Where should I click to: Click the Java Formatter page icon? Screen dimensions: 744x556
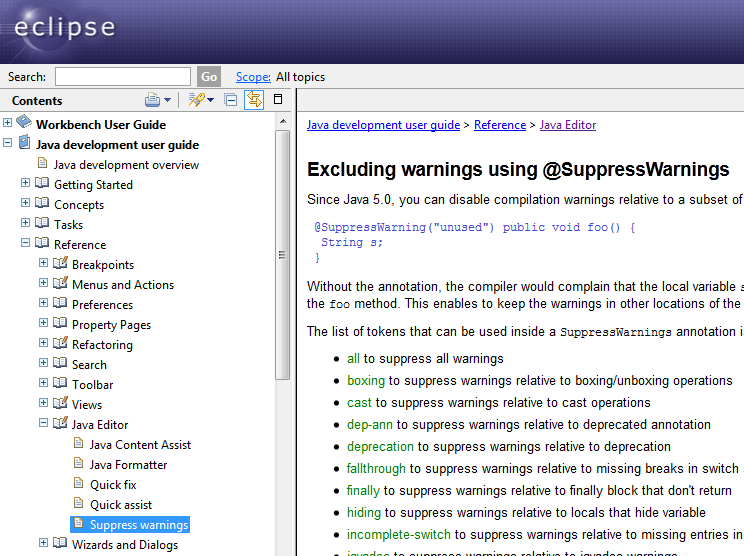click(78, 463)
